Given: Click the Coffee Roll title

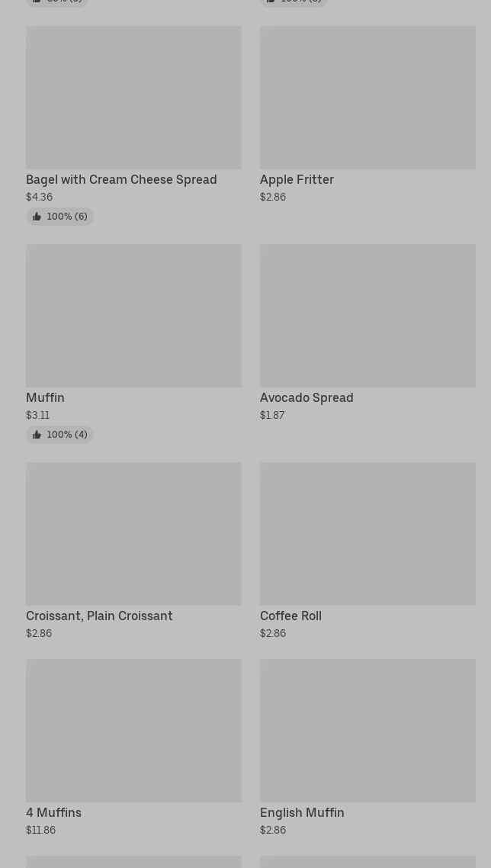Looking at the screenshot, I should (290, 616).
